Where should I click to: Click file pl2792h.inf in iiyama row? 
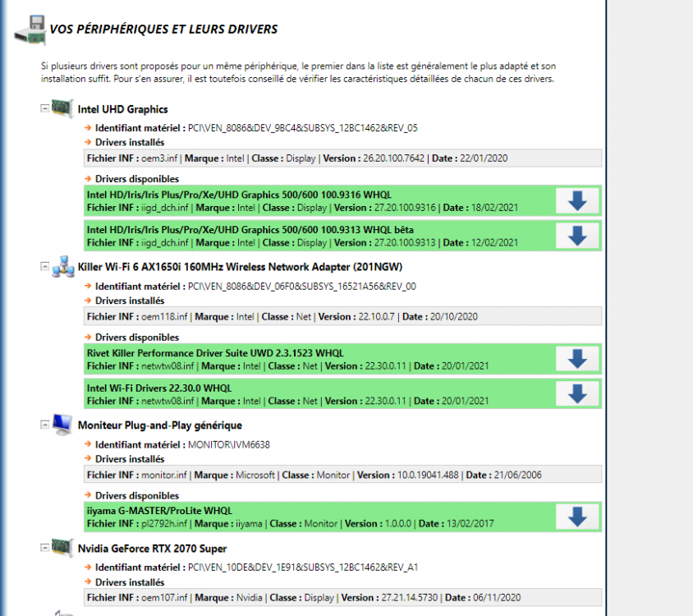[x=164, y=523]
